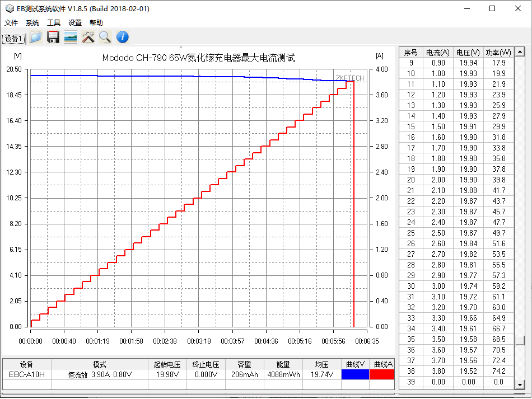Viewport: 532px width, 399px height.
Task: Select row 20 with 2.00 current
Action: click(456, 180)
